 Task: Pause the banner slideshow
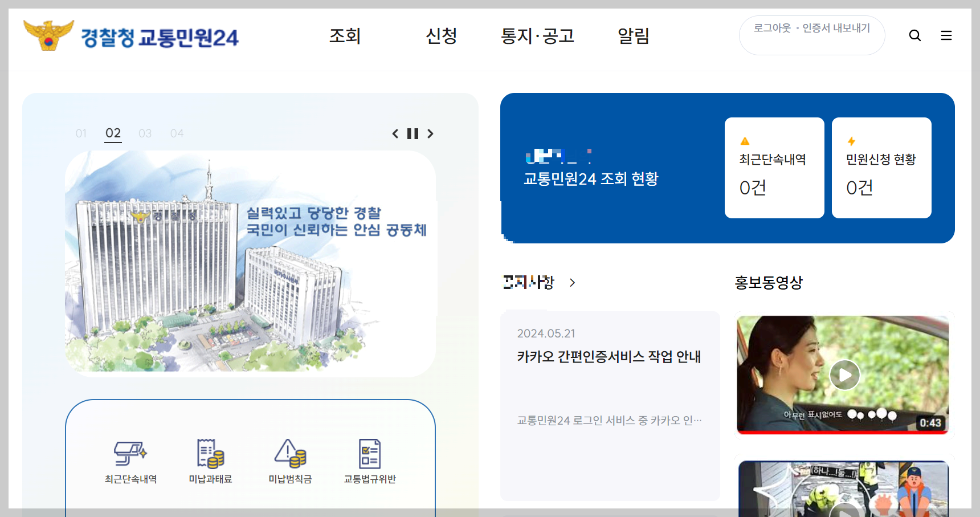pyautogui.click(x=413, y=133)
